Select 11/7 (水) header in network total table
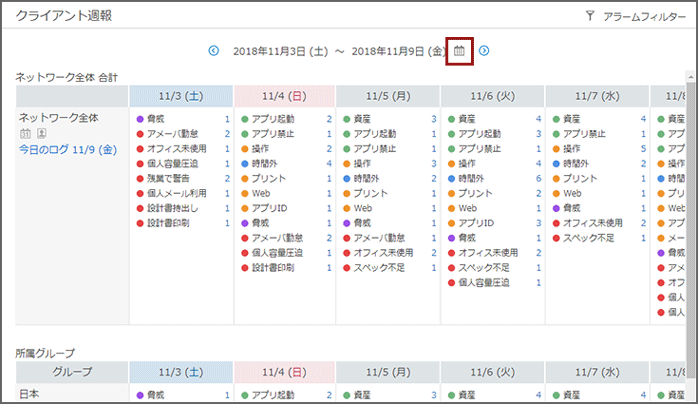 click(597, 96)
